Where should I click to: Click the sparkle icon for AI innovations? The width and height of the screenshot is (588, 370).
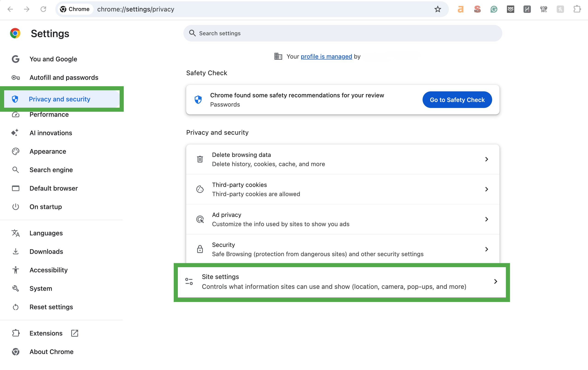(x=15, y=133)
